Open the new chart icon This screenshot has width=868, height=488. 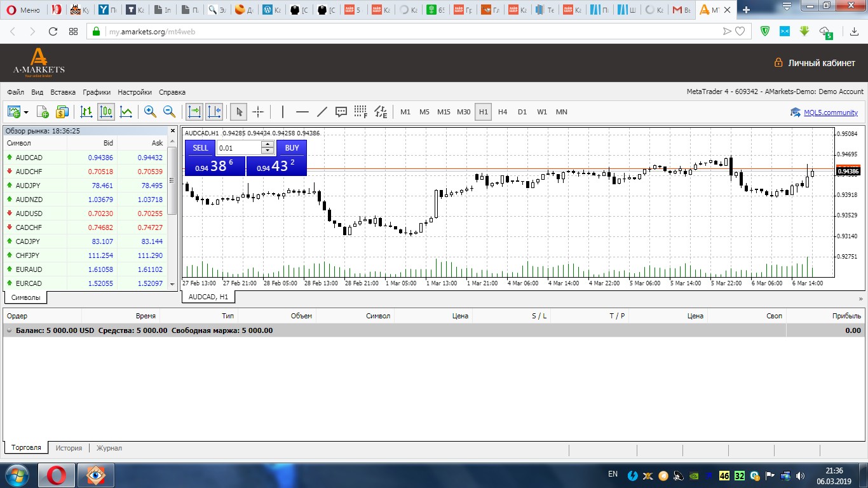coord(14,112)
